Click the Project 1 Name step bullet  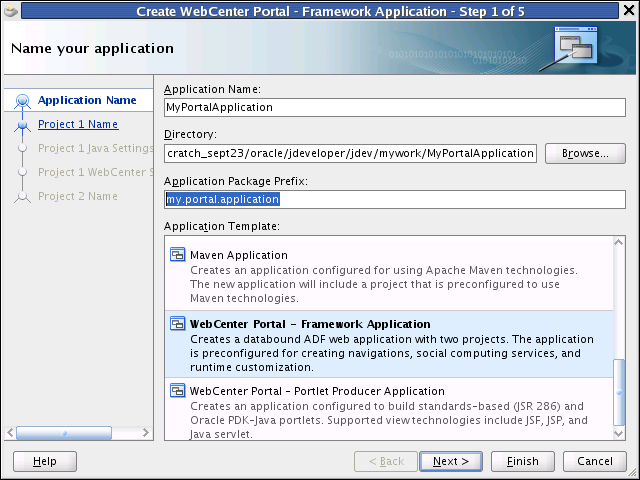pos(22,124)
